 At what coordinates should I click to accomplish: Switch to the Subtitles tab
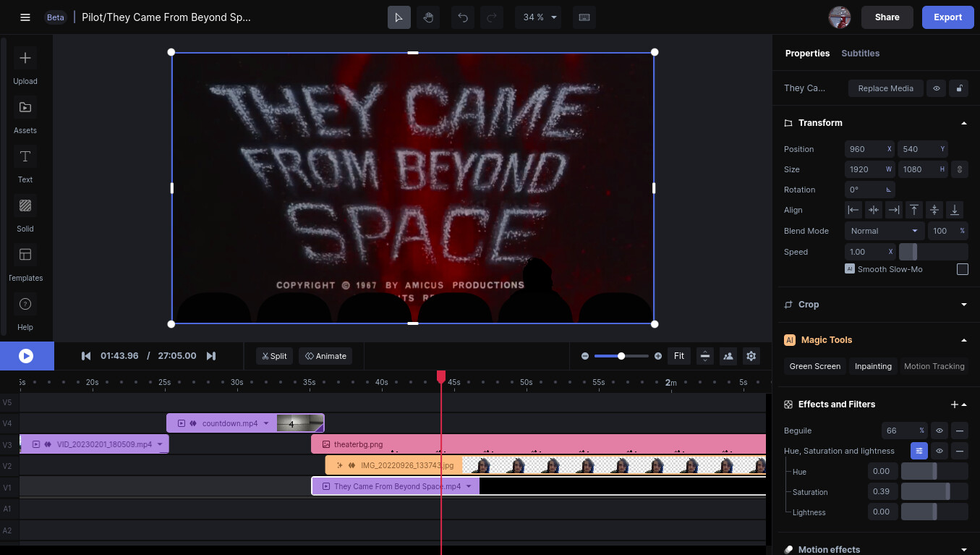(861, 54)
